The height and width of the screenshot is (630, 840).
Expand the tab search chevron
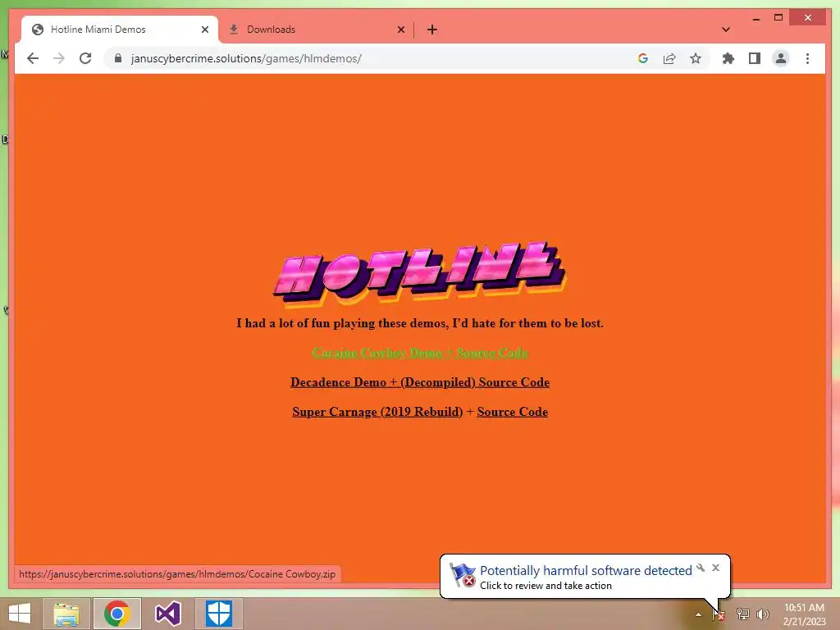[726, 30]
